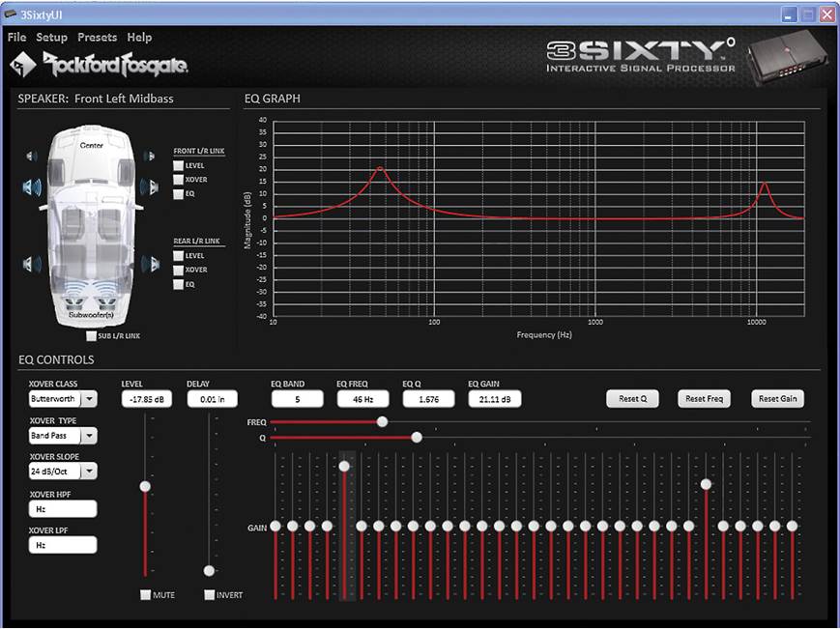Select the Center speaker icon
This screenshot has width=840, height=630.
(90, 145)
